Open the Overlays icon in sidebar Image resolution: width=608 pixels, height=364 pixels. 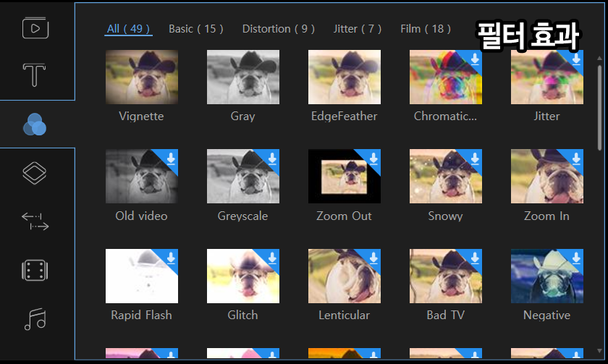pos(35,173)
